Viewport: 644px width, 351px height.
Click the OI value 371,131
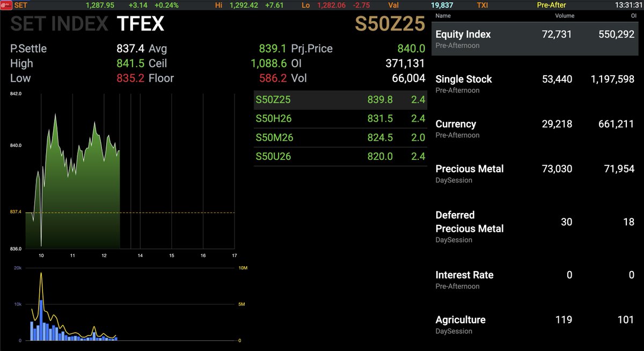[405, 63]
